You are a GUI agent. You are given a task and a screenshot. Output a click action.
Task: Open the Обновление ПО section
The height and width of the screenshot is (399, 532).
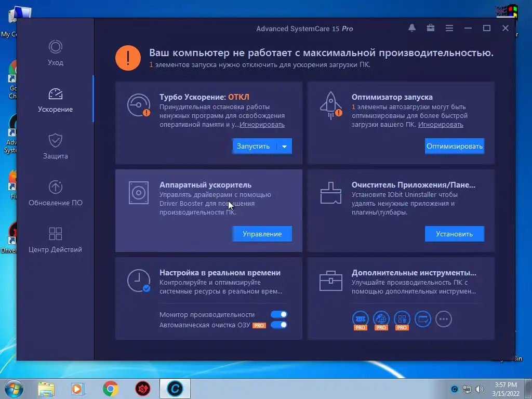pyautogui.click(x=55, y=193)
